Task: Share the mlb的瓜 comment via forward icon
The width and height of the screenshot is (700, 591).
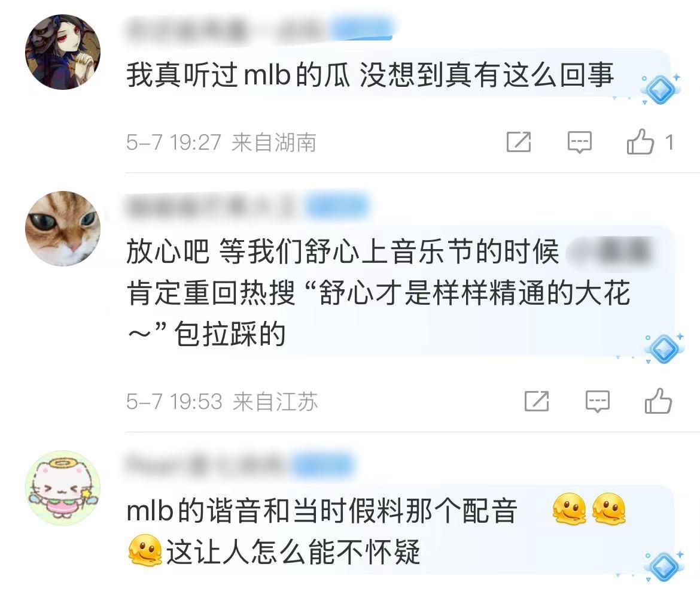Action: pyautogui.click(x=519, y=142)
